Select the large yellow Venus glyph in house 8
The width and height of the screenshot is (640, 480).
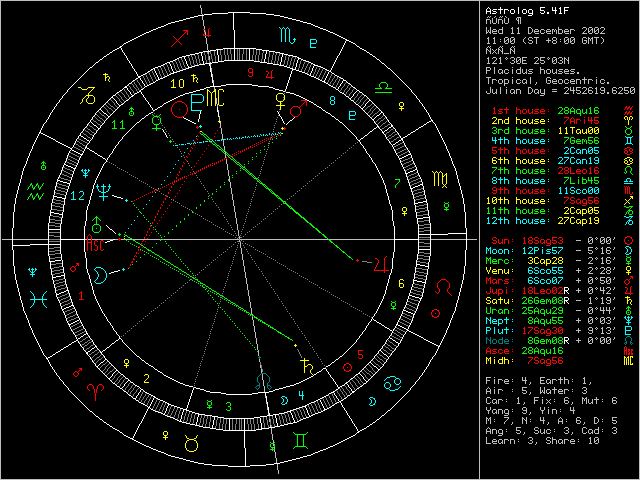281,102
